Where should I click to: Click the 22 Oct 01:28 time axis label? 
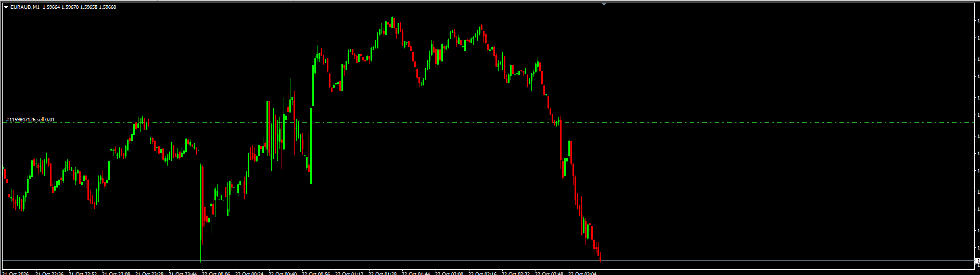pyautogui.click(x=383, y=273)
